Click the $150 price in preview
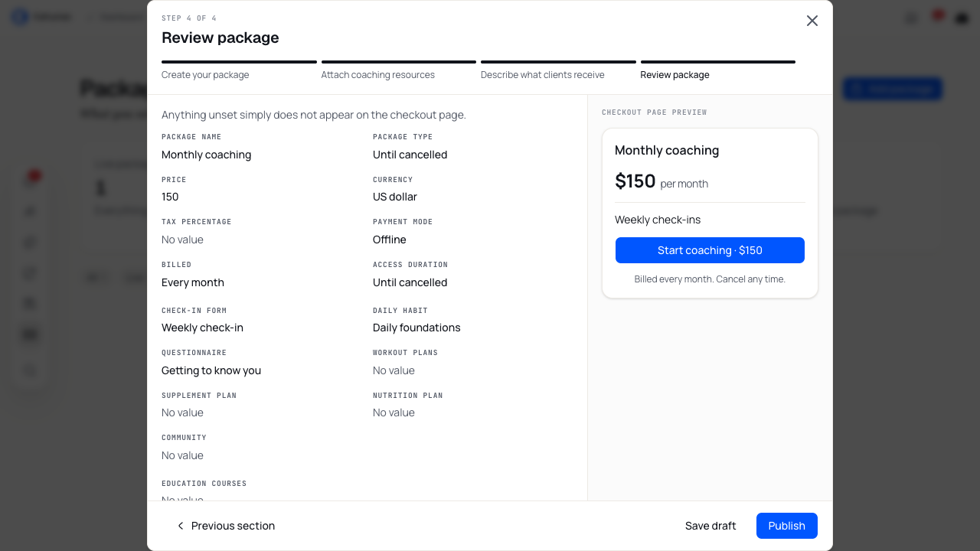Image resolution: width=980 pixels, height=551 pixels. (x=635, y=181)
